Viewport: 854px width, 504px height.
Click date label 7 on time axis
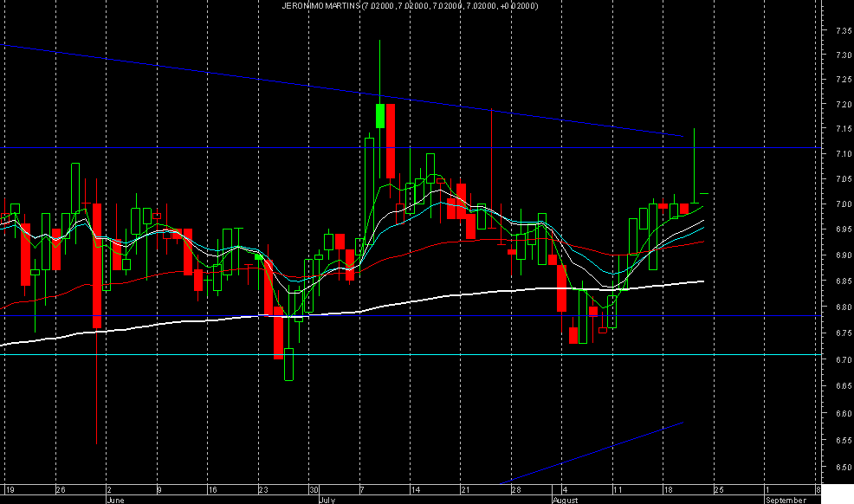point(362,490)
